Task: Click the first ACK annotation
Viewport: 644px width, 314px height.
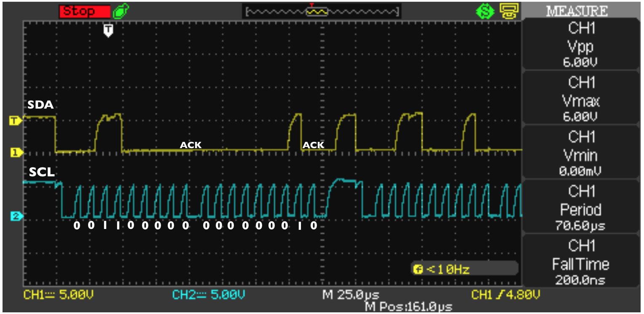Action: tap(191, 145)
